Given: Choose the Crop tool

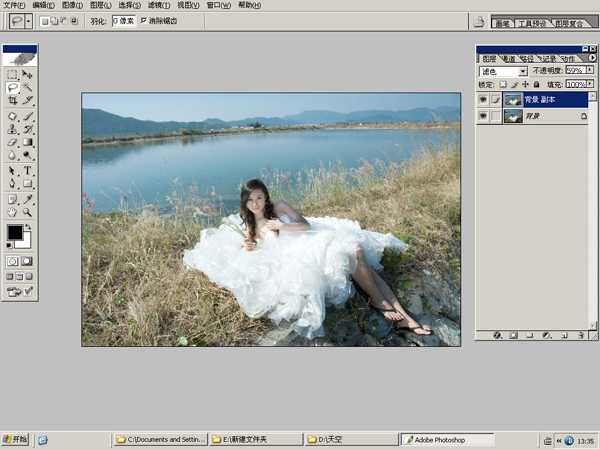Looking at the screenshot, I should 13,100.
